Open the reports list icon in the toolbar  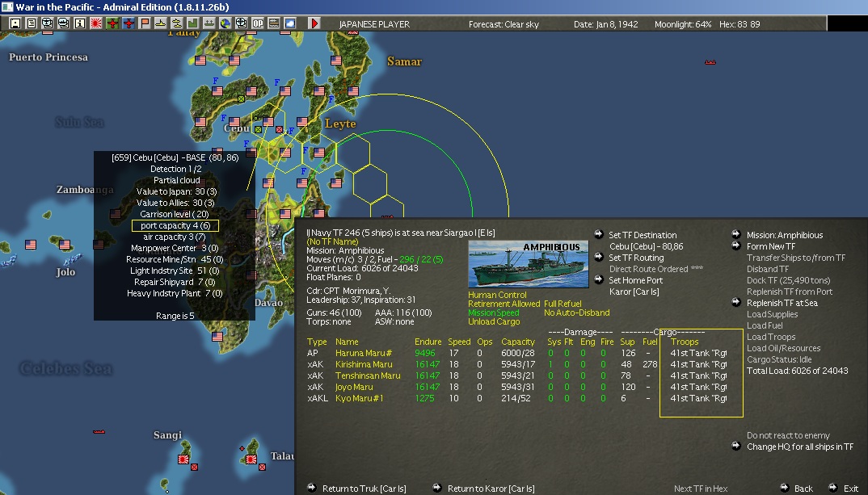31,23
